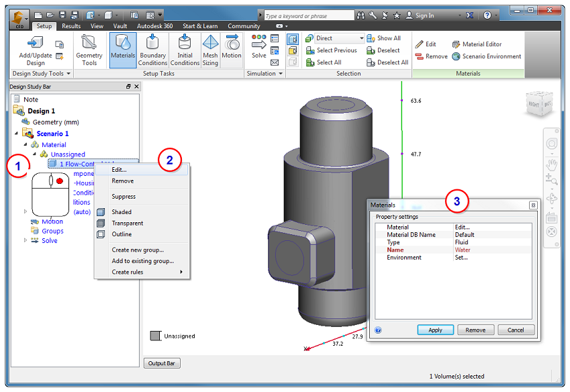
Task: Click Edit... in the Material property row
Action: pyautogui.click(x=462, y=227)
